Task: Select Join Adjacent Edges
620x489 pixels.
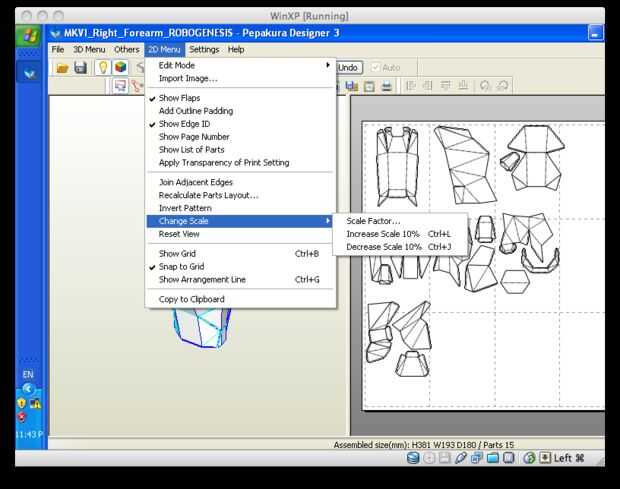Action: pos(241,182)
